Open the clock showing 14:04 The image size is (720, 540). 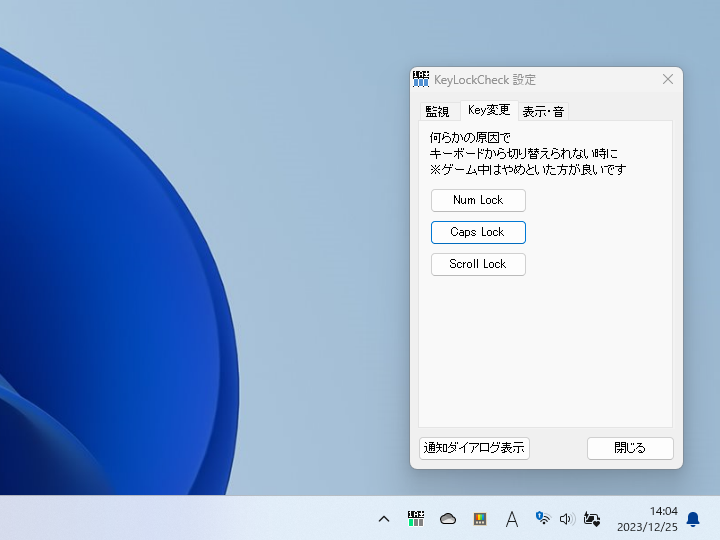coord(647,519)
